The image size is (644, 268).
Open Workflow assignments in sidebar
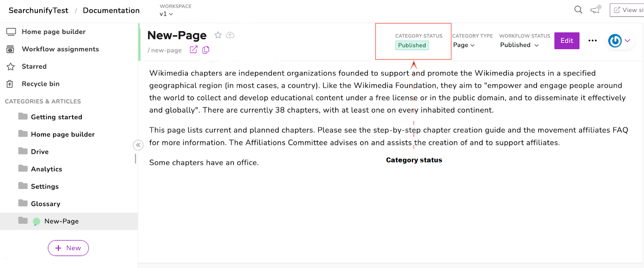60,49
